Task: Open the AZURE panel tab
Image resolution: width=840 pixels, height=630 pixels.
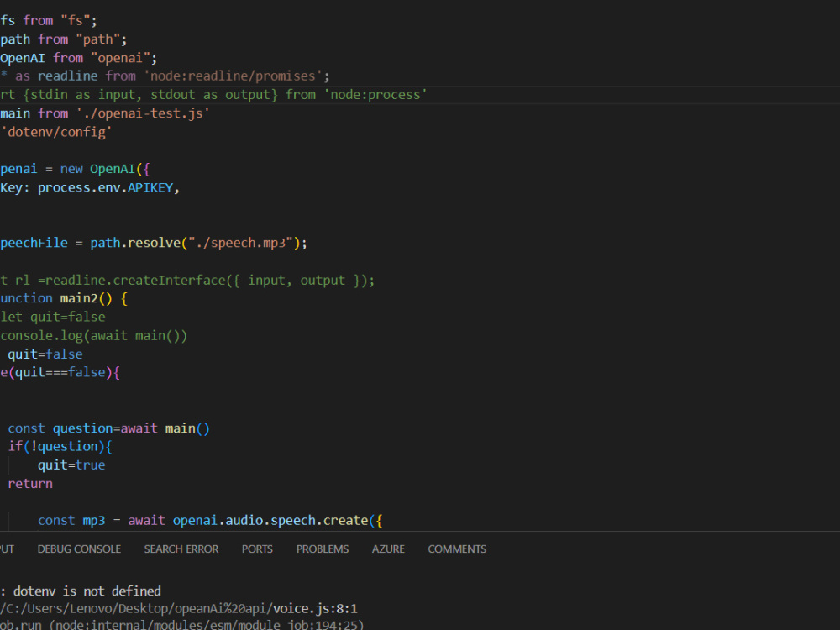Action: [388, 549]
